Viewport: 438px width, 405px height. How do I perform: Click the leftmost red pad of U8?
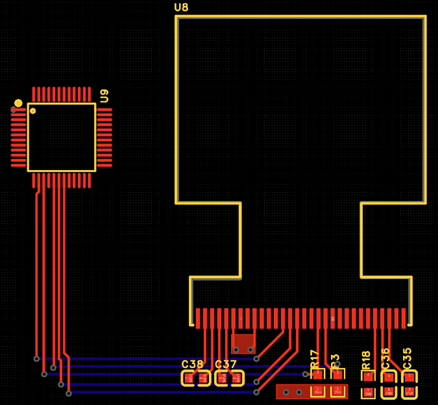[x=198, y=318]
